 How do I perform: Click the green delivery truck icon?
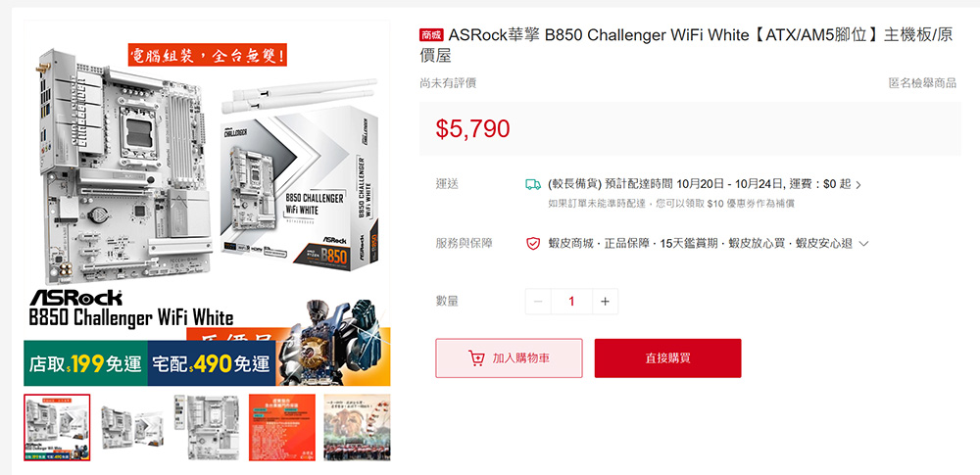(532, 184)
